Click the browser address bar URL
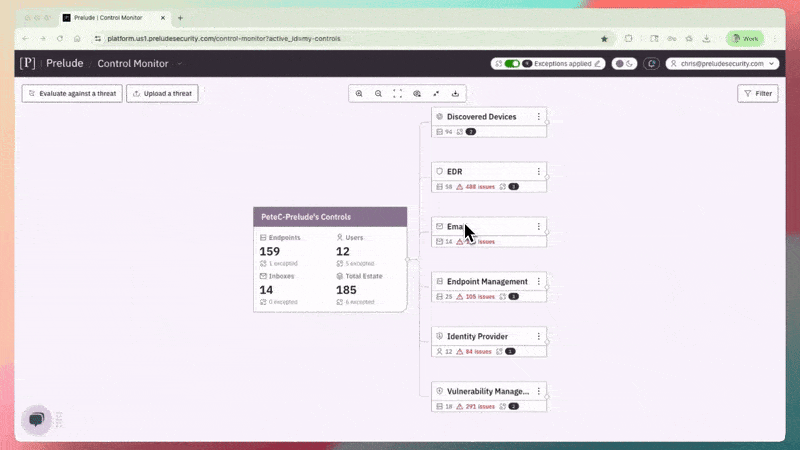This screenshot has height=450, width=800. (x=223, y=39)
